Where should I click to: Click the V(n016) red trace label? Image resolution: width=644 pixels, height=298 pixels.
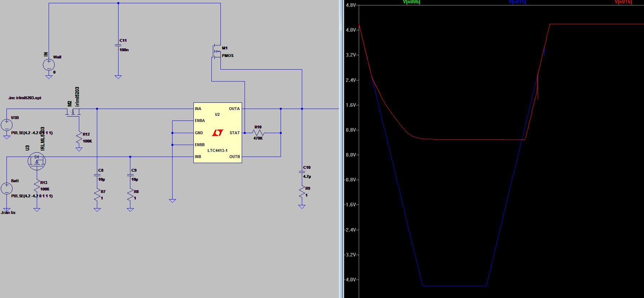[x=623, y=2]
